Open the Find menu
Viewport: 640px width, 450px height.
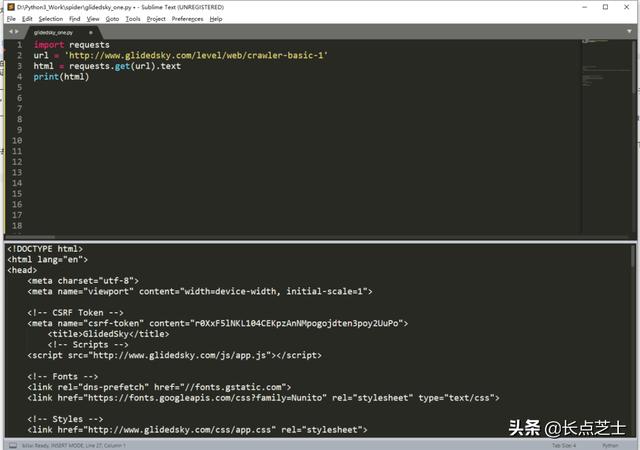(75, 19)
